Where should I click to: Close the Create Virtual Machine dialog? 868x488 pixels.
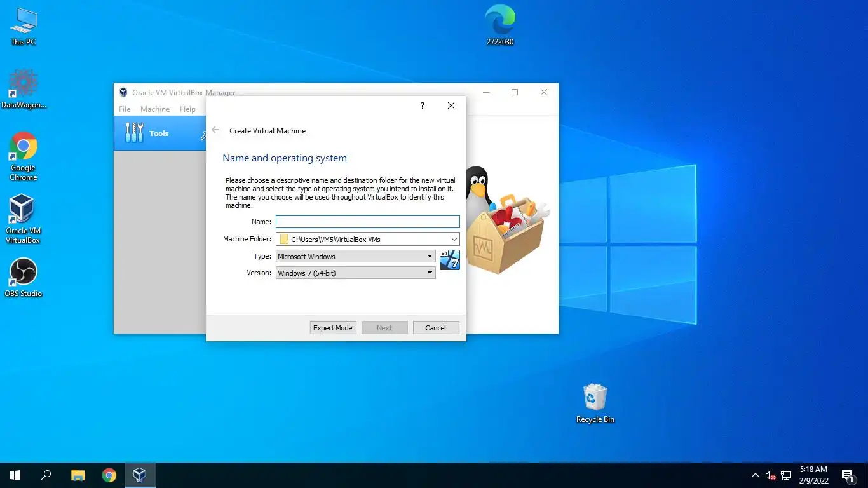click(451, 105)
